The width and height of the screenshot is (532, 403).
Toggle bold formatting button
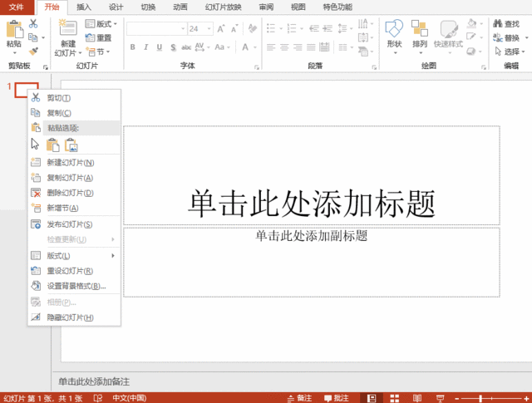pos(131,47)
